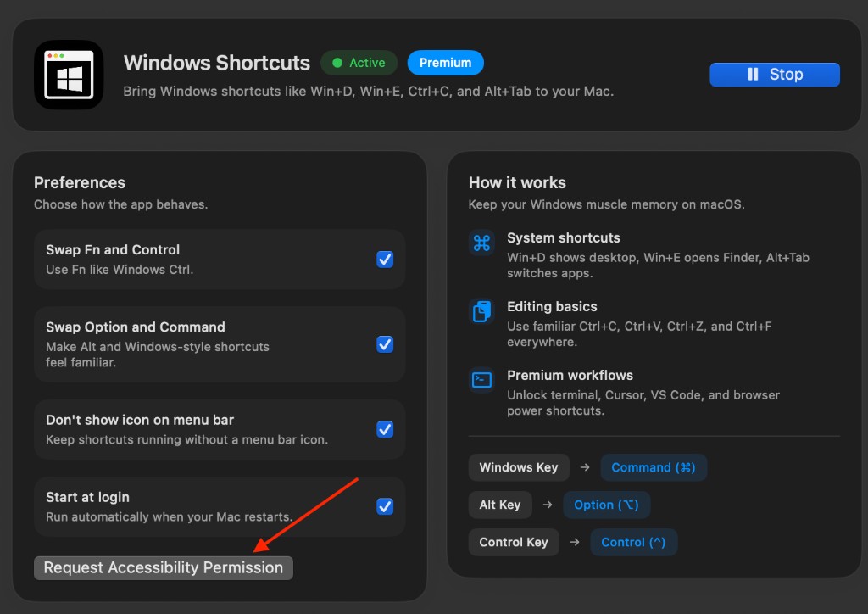The image size is (868, 614).
Task: Click the Option (⌥) mapping chip
Action: (x=606, y=505)
